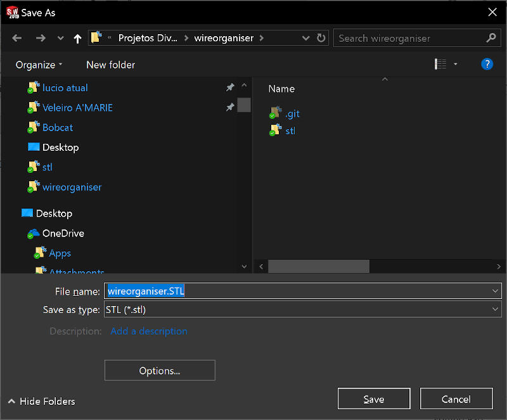Select Projetos Div... in the breadcrumb path
Screen dimensions: 507x420
click(x=148, y=38)
